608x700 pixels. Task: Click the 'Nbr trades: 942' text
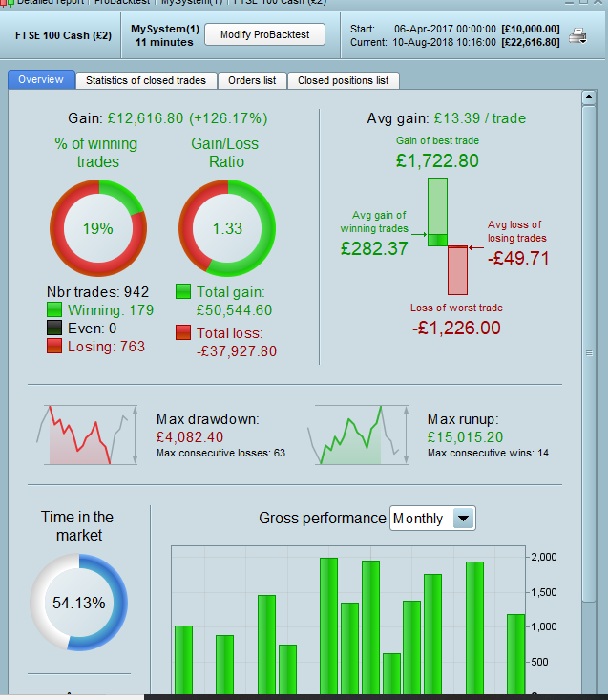(x=97, y=292)
